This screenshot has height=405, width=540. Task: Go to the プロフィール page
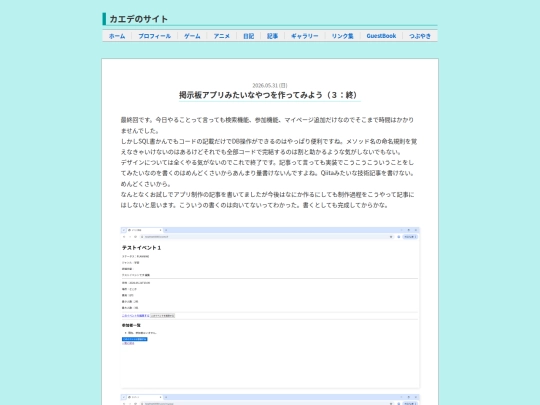154,36
